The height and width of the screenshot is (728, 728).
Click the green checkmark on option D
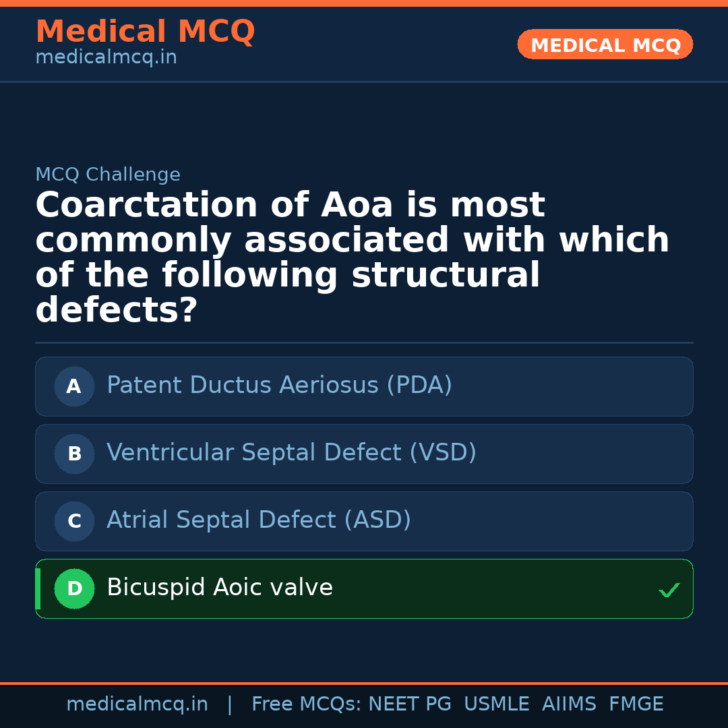pos(669,590)
